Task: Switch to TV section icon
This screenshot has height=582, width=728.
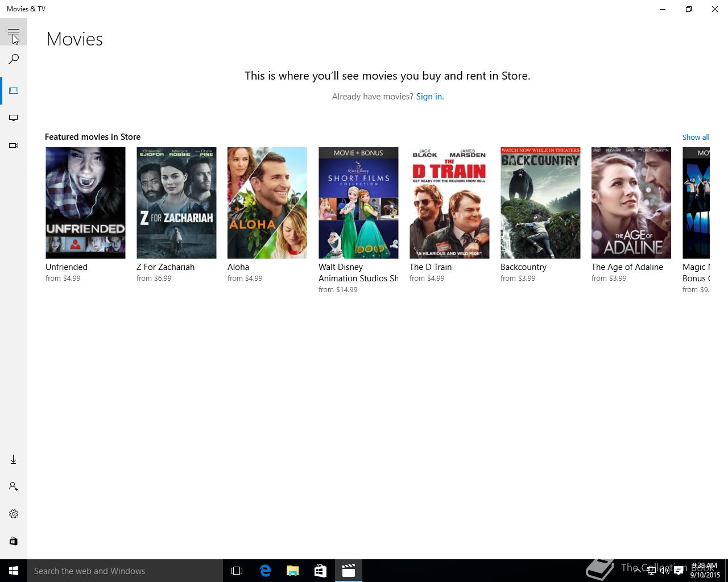Action: pyautogui.click(x=14, y=118)
